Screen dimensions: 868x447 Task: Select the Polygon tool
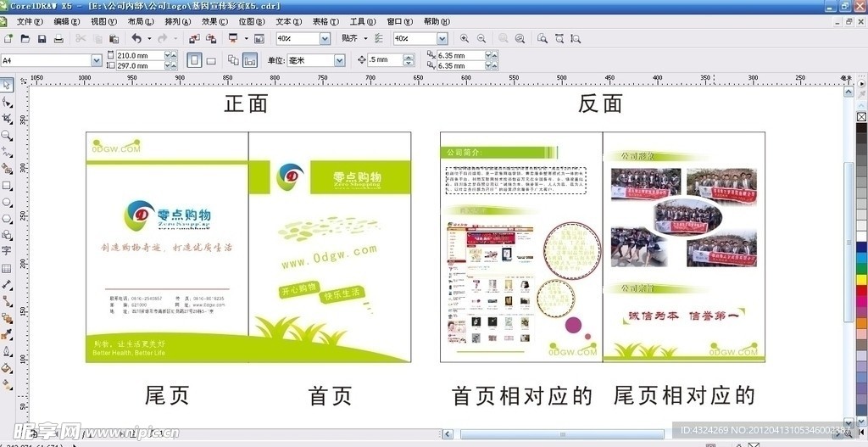click(7, 219)
